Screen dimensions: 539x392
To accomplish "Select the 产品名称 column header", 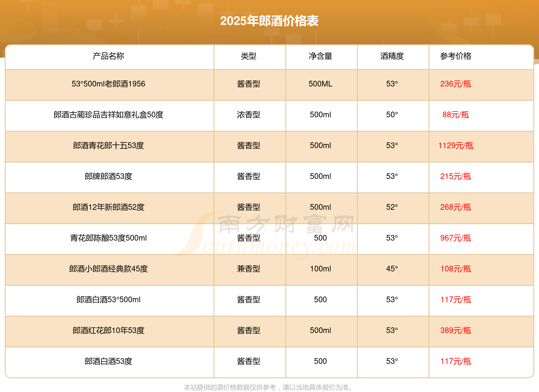I will [x=108, y=56].
